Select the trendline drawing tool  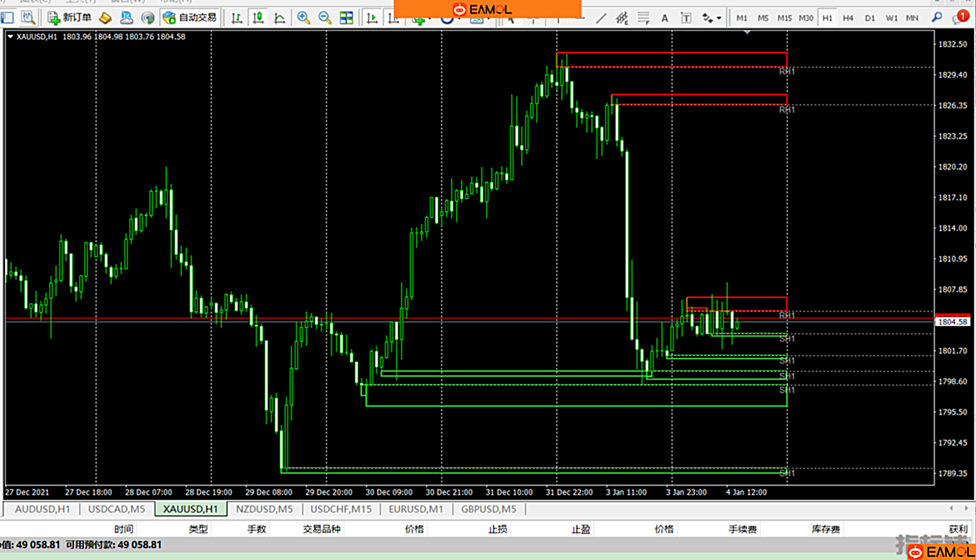point(601,18)
